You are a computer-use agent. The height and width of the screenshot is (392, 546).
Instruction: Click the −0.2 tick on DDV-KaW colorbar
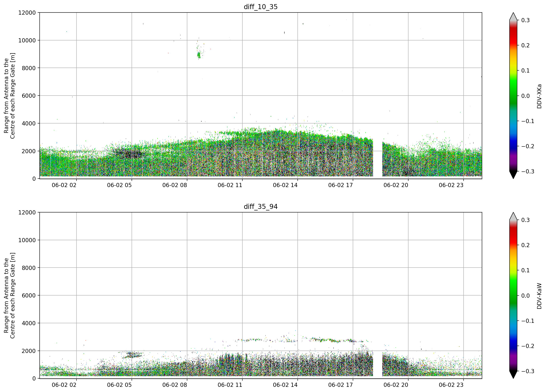(x=528, y=346)
